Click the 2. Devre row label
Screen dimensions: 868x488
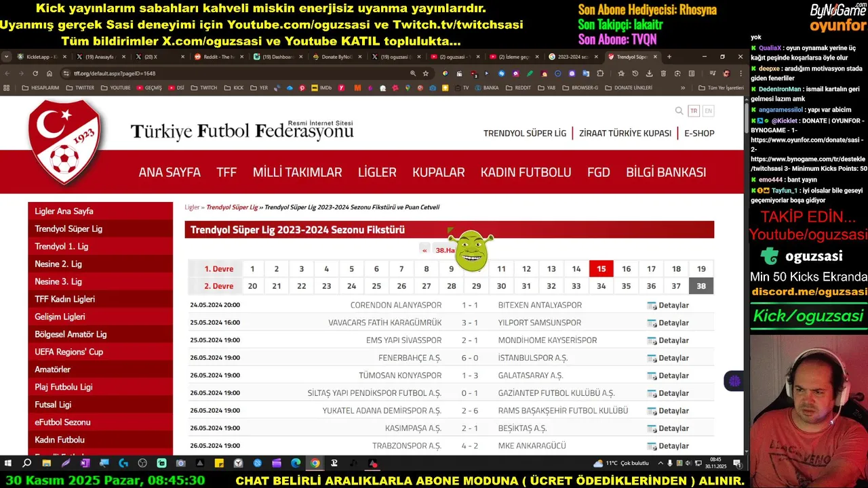click(218, 286)
